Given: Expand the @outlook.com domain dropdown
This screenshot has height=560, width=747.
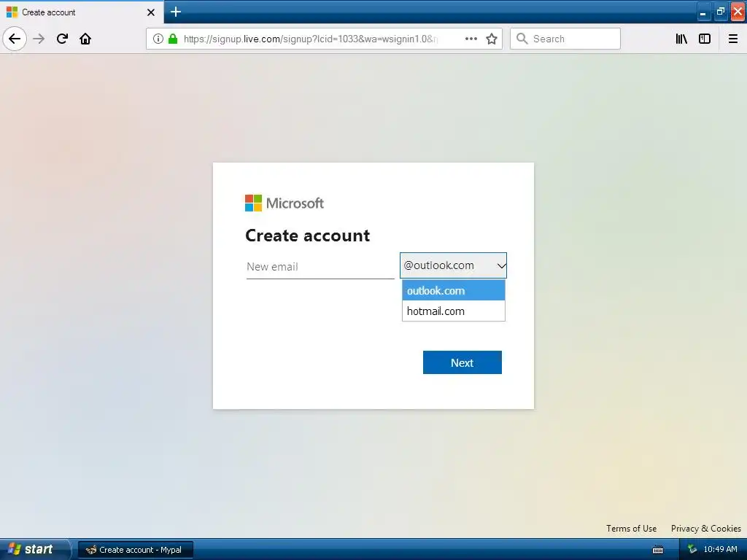Looking at the screenshot, I should click(x=453, y=265).
